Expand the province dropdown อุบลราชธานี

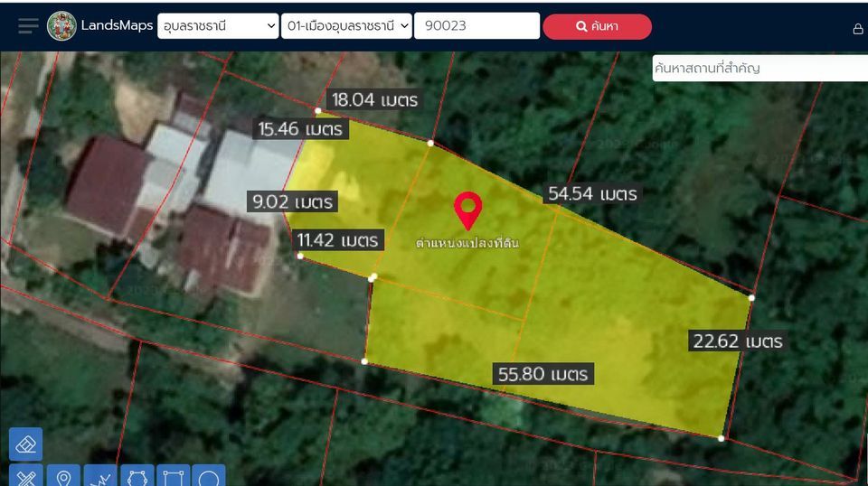click(x=218, y=26)
